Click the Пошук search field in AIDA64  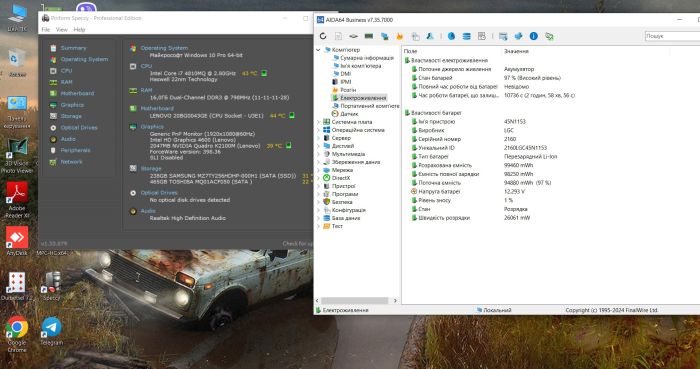click(x=672, y=36)
